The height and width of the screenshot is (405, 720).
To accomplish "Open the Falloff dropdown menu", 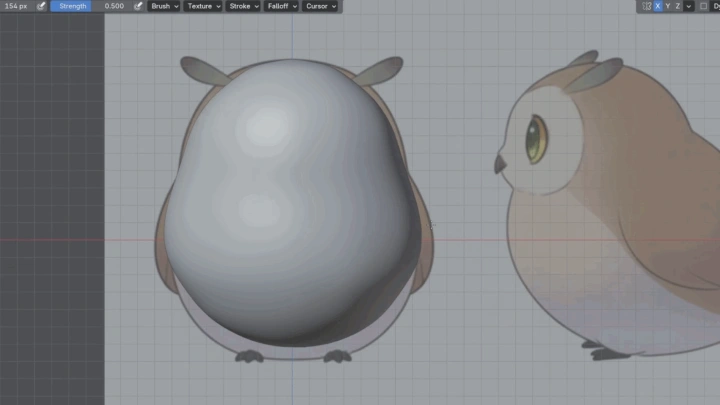I will click(281, 6).
